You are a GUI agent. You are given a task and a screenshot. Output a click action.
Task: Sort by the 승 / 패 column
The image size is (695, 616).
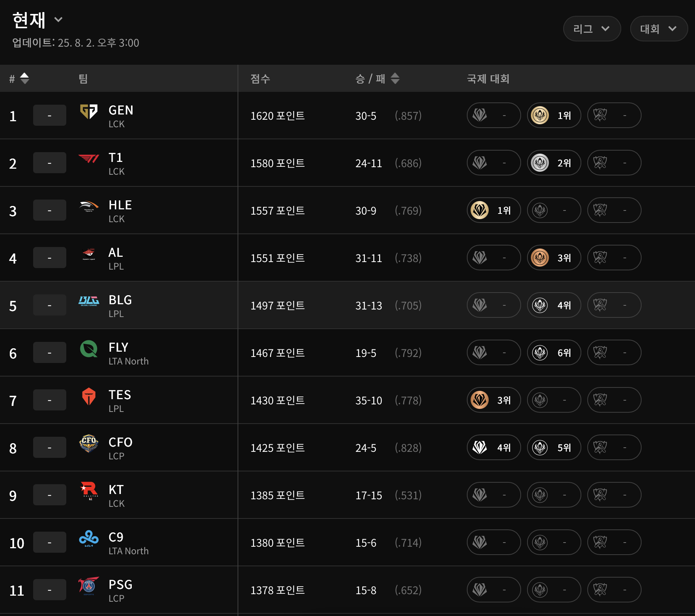coord(395,78)
